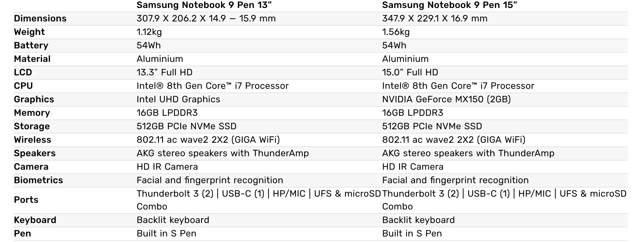Select the Dimensions row label
Screen dimensions: 644x242
[40, 18]
